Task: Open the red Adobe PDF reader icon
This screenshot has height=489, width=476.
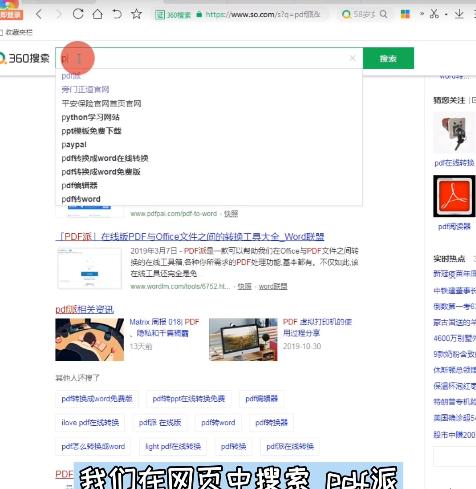Action: (454, 196)
